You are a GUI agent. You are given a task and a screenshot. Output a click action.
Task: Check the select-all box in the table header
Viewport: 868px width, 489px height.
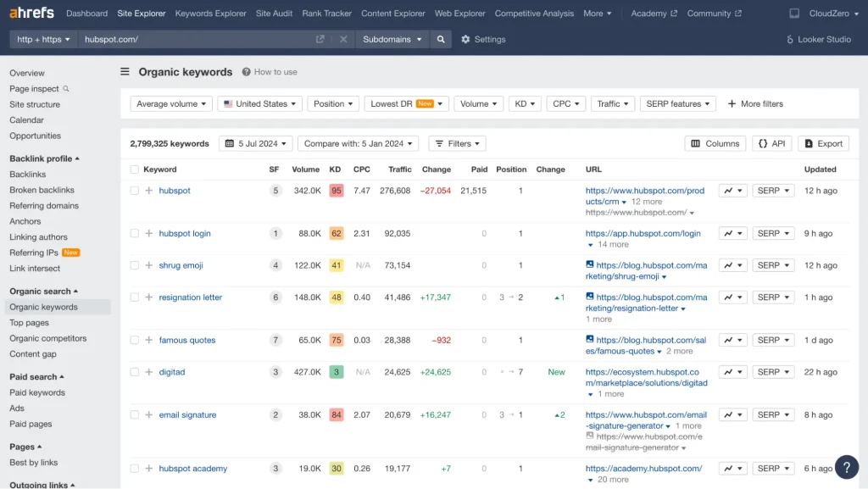click(x=134, y=169)
